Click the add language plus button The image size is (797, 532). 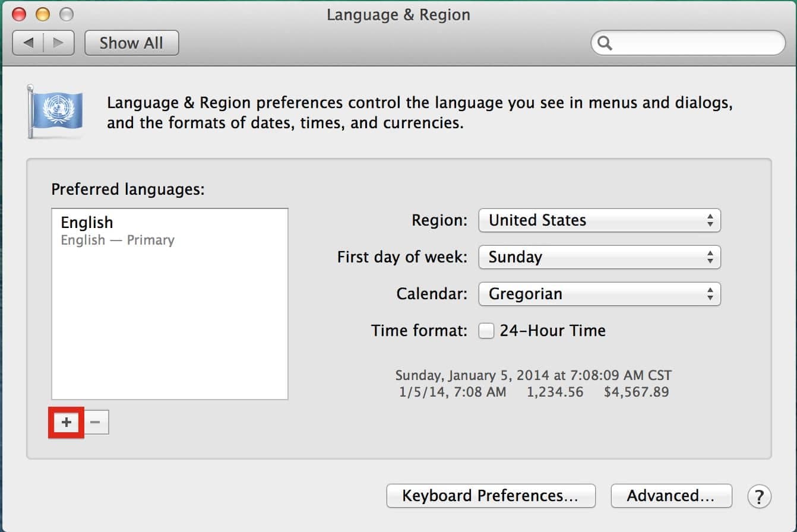click(67, 422)
